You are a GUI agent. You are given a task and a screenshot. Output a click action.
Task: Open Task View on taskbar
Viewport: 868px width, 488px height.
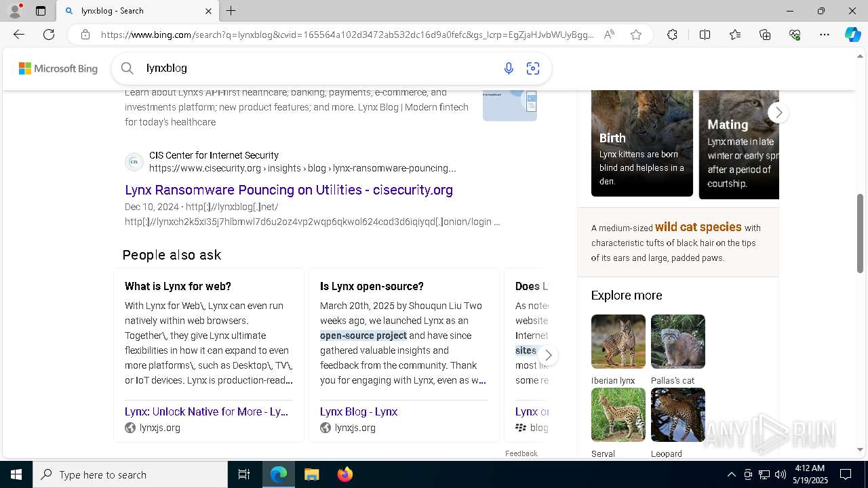point(244,474)
